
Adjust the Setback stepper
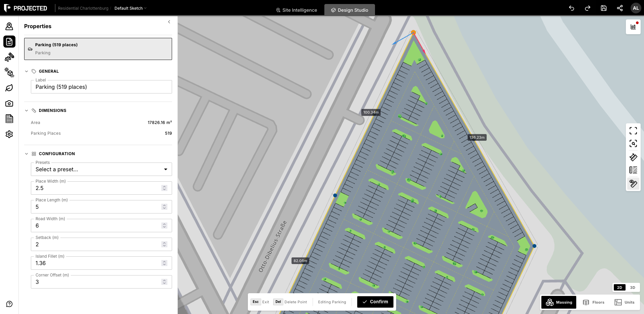click(x=164, y=244)
